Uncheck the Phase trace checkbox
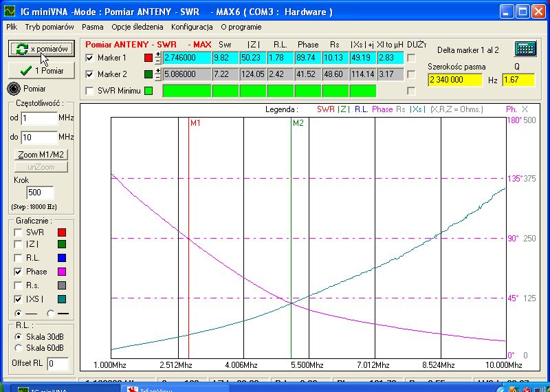The height and width of the screenshot is (392, 550). pos(19,272)
